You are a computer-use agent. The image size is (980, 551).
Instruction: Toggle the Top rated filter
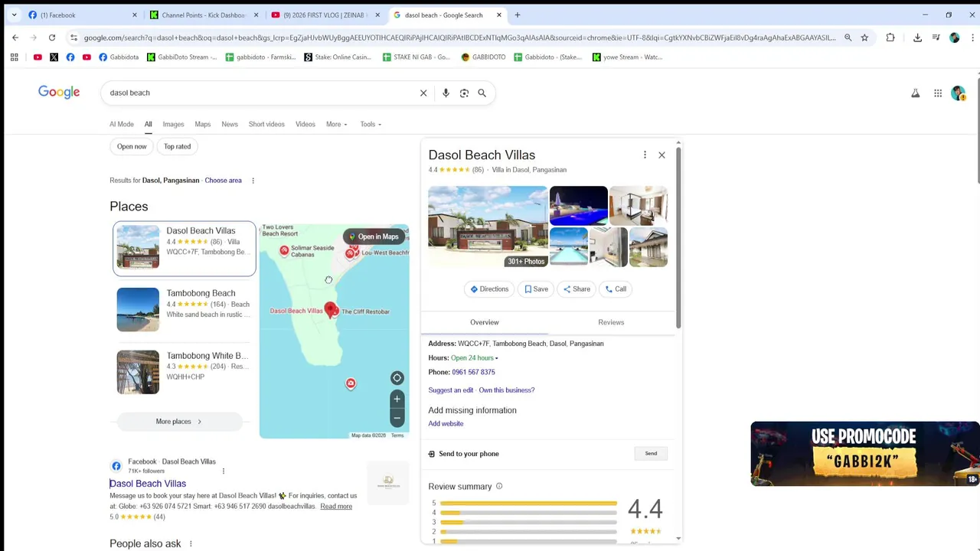(177, 146)
